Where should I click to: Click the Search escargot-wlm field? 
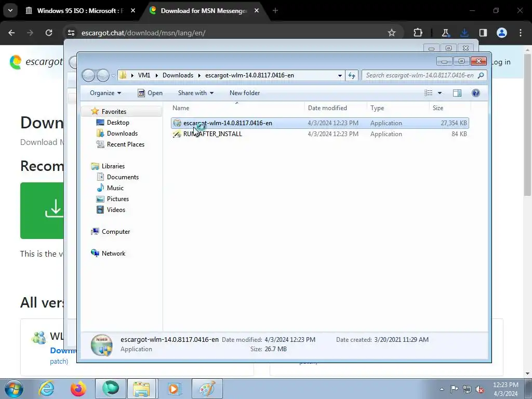pyautogui.click(x=420, y=75)
